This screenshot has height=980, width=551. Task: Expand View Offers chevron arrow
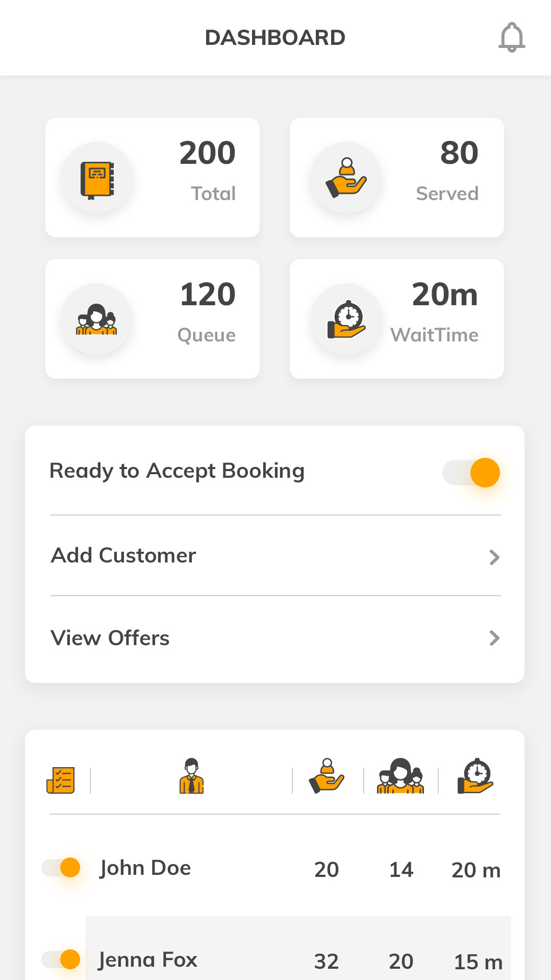point(494,638)
